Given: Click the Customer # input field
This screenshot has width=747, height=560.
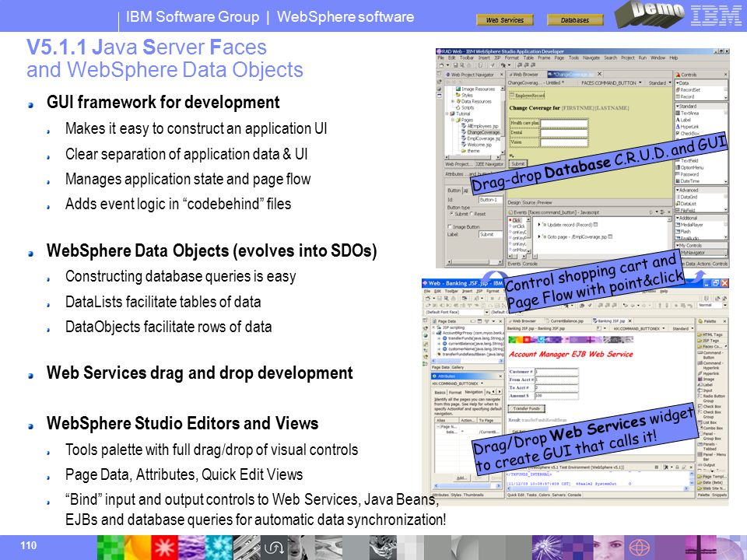Looking at the screenshot, I should pos(556,372).
